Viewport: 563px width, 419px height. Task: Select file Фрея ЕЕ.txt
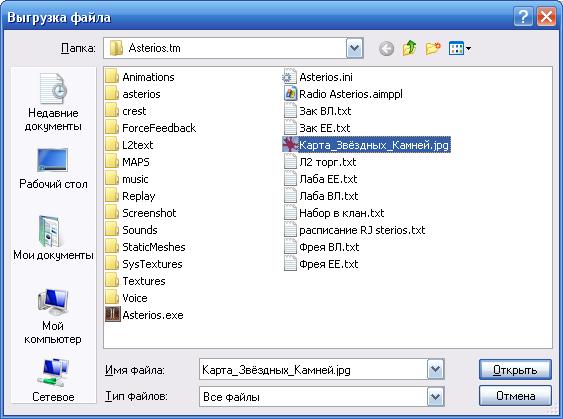tap(321, 264)
